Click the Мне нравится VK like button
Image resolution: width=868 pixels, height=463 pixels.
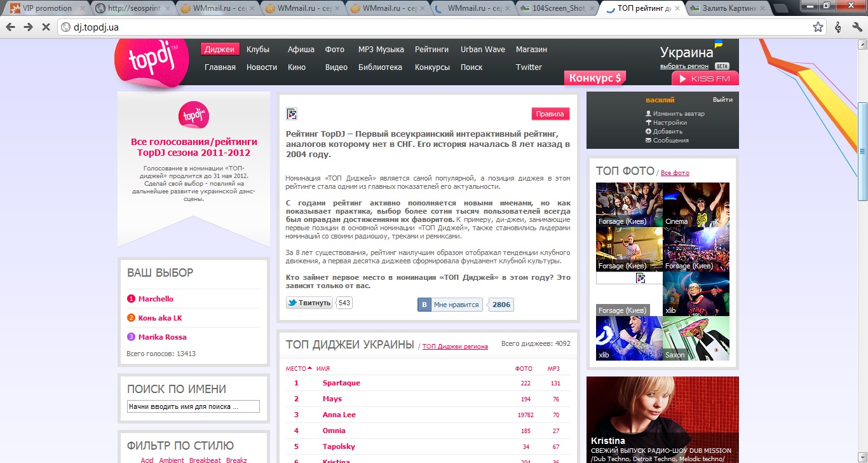(450, 305)
